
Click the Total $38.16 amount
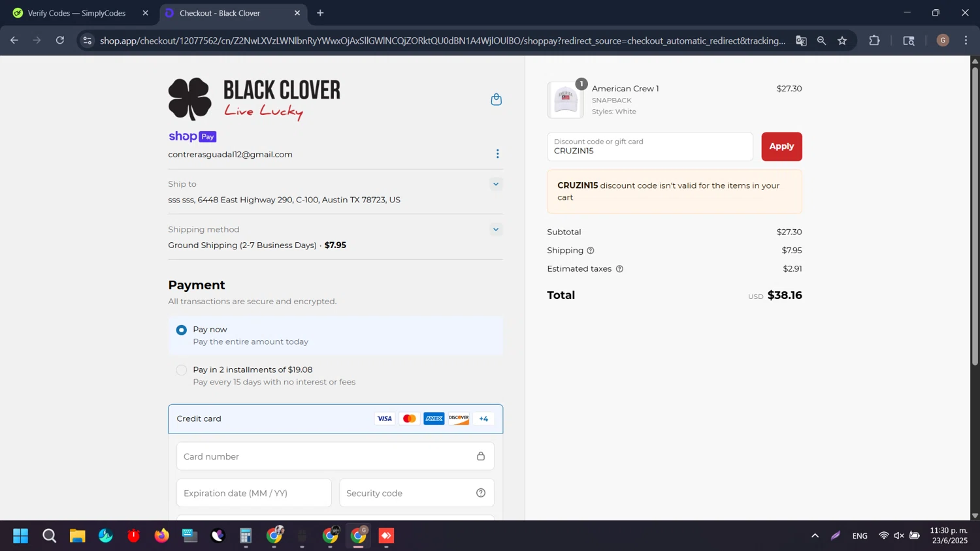click(x=785, y=295)
